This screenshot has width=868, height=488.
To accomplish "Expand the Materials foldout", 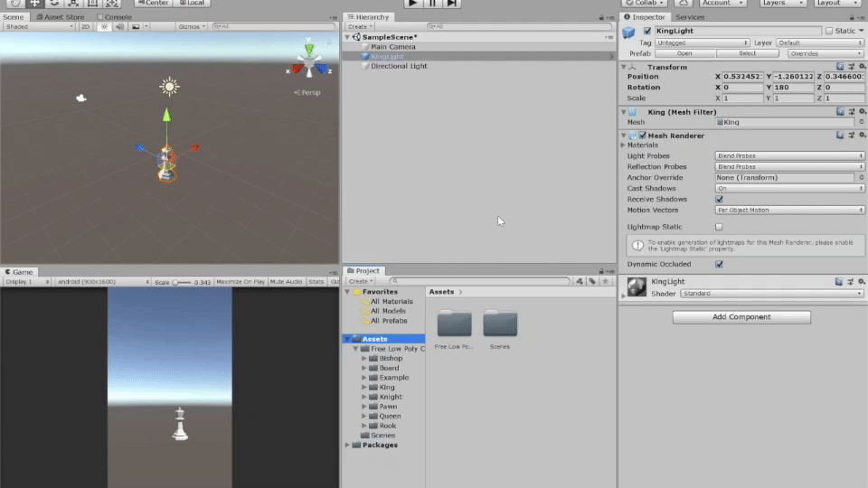I will (624, 145).
